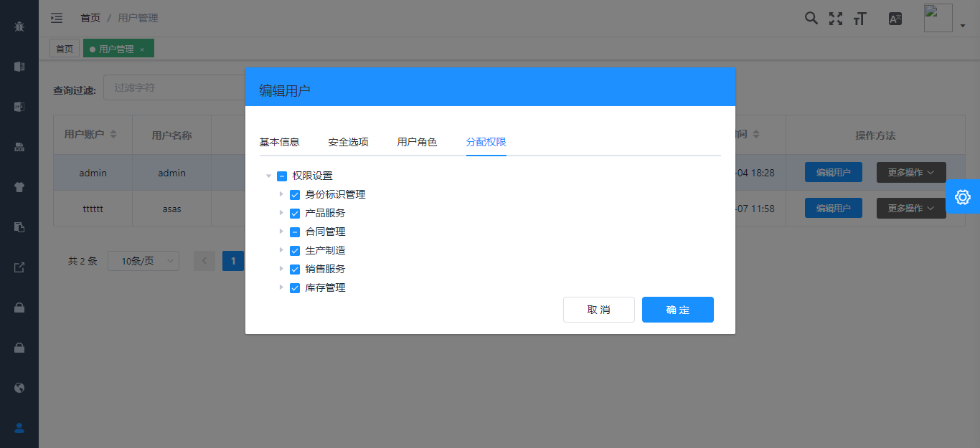Screen dimensions: 980x448
Task: Collapse the 权限设置 tree node
Action: (x=268, y=176)
